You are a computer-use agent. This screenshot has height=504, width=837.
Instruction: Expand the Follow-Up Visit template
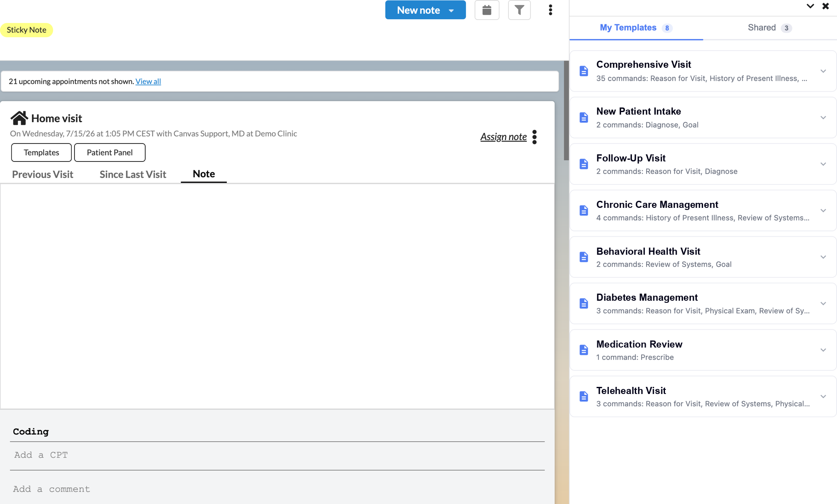823,164
